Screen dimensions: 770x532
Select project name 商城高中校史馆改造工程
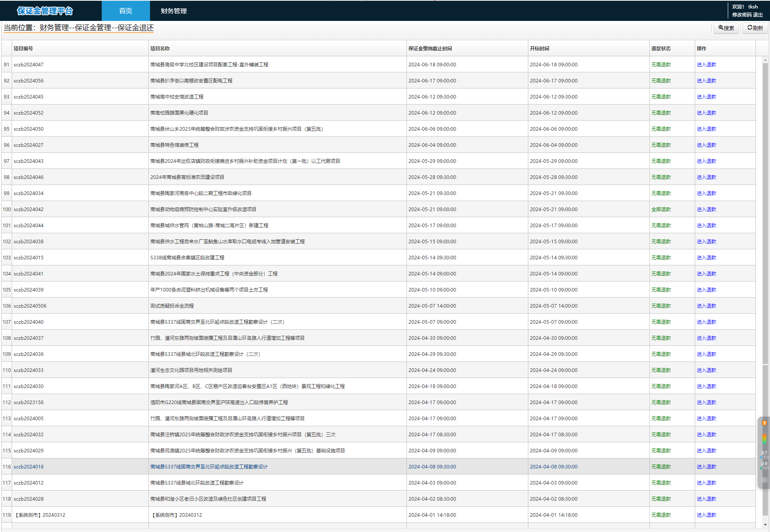pos(177,97)
